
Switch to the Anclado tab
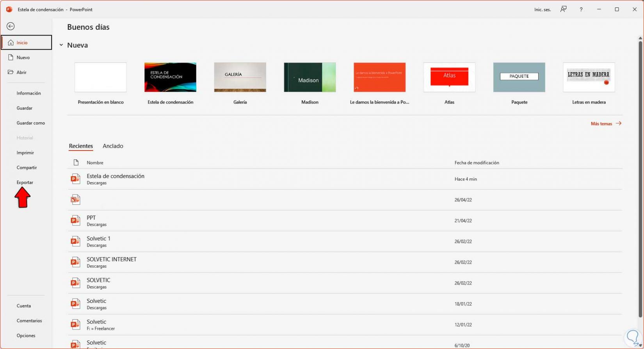pos(113,146)
